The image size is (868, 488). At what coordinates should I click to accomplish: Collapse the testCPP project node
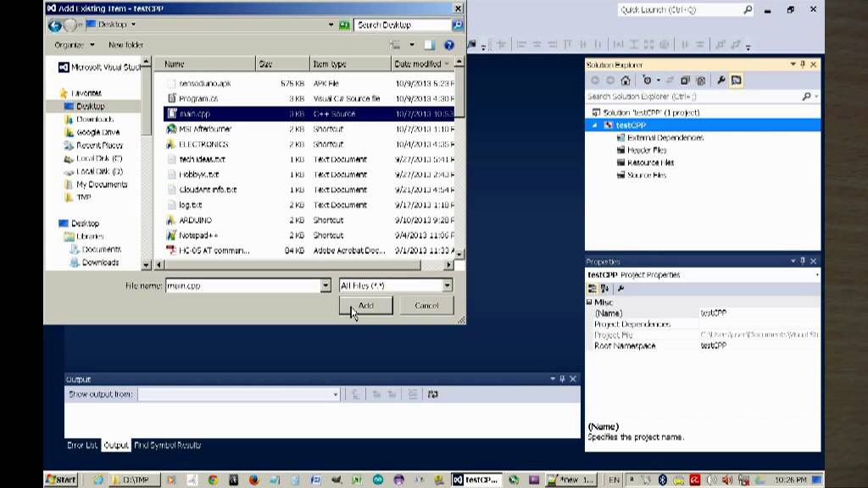click(595, 125)
